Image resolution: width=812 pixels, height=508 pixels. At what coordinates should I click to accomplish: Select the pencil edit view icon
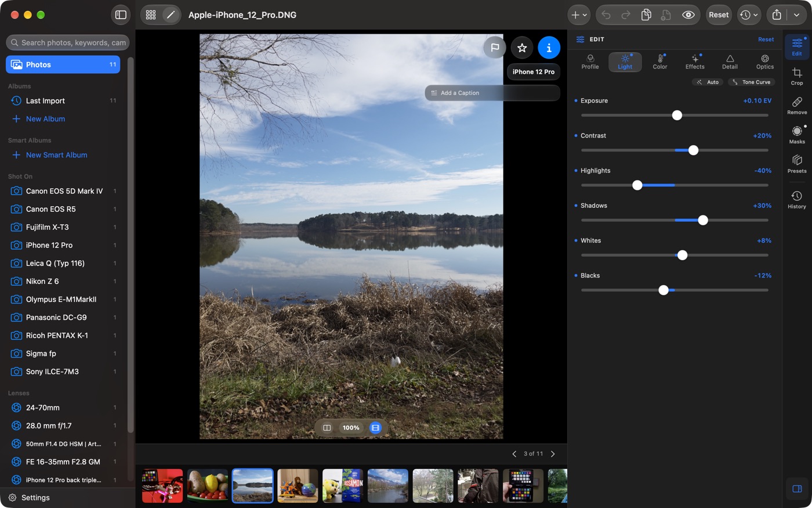click(171, 15)
